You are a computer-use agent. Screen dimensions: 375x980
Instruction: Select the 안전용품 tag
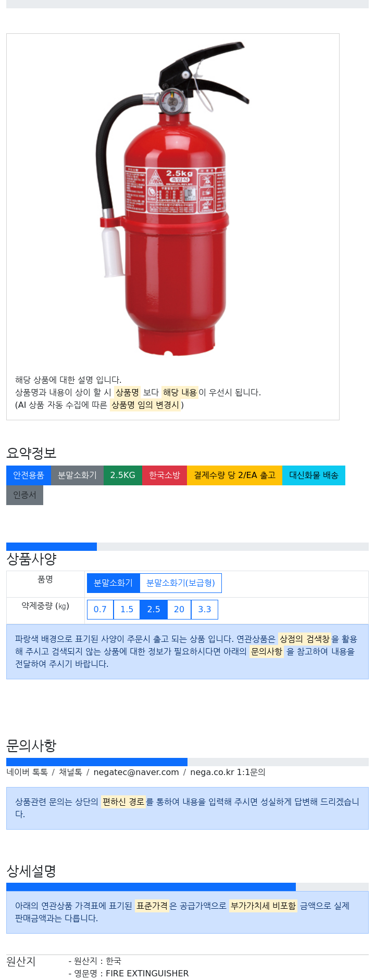(x=29, y=475)
